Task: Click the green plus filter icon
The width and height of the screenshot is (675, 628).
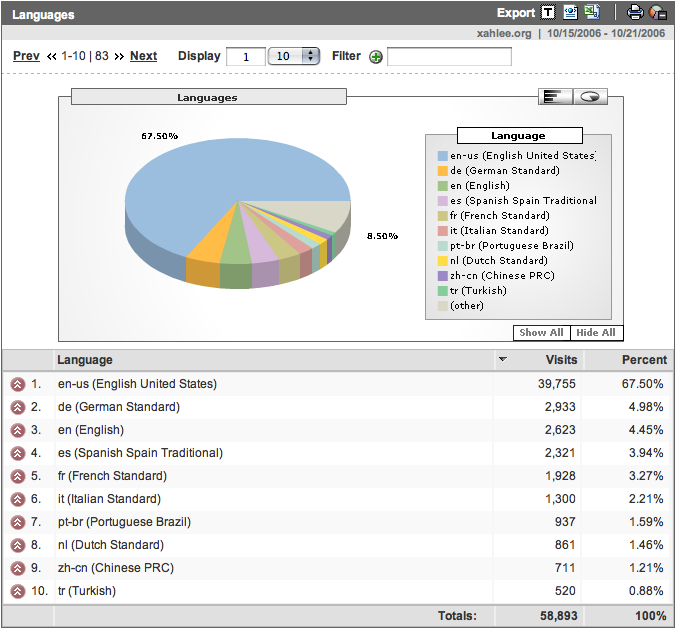Action: coord(376,57)
